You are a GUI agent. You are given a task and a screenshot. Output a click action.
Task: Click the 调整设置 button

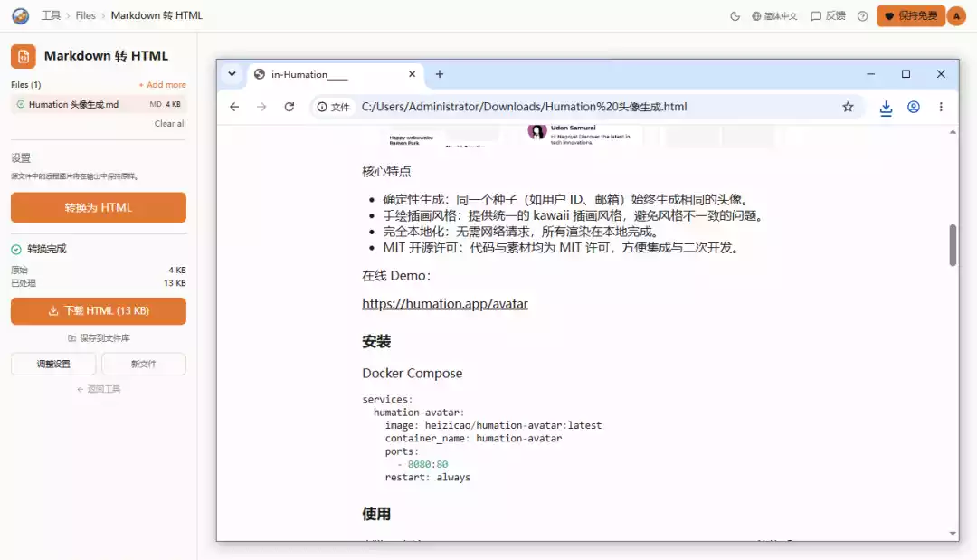click(53, 364)
